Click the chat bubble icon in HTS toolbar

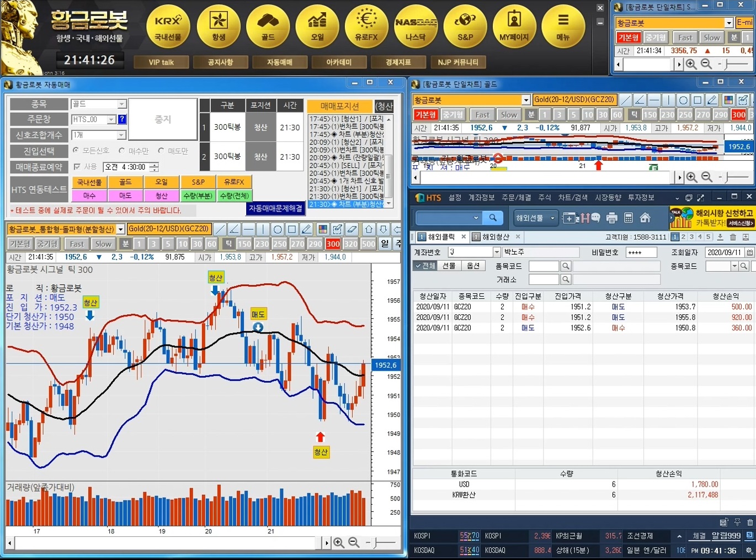595,218
